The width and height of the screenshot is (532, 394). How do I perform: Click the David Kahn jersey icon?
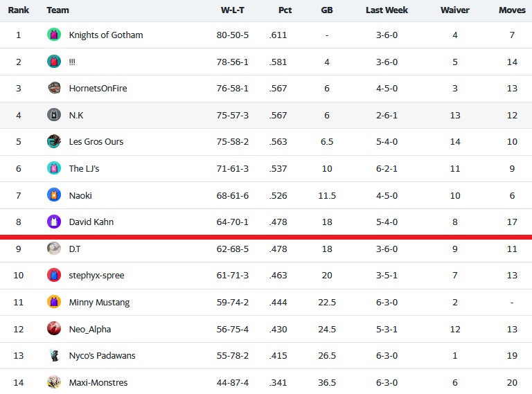54,222
